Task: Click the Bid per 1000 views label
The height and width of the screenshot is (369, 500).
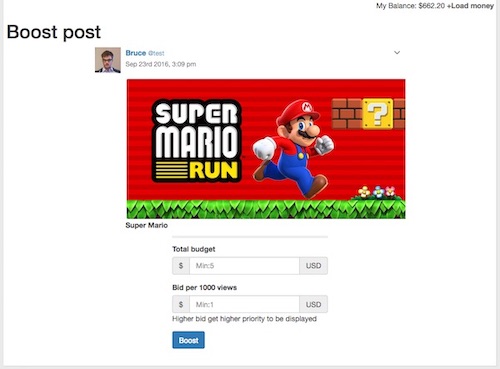Action: pyautogui.click(x=204, y=287)
